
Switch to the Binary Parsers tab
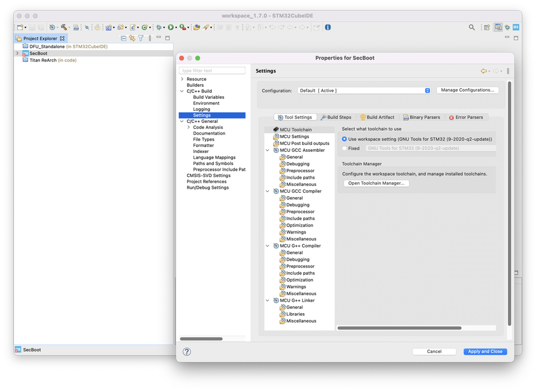coord(421,117)
